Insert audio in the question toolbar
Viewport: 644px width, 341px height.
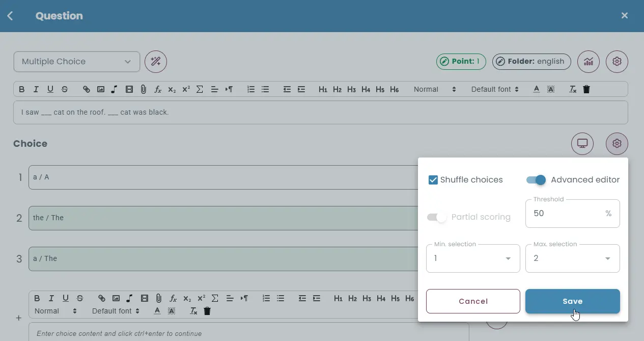(x=115, y=89)
